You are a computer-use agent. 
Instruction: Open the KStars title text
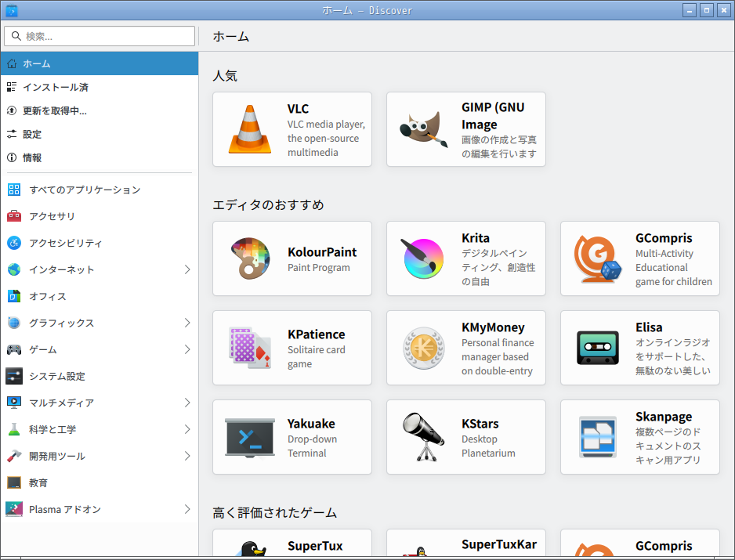click(x=480, y=424)
